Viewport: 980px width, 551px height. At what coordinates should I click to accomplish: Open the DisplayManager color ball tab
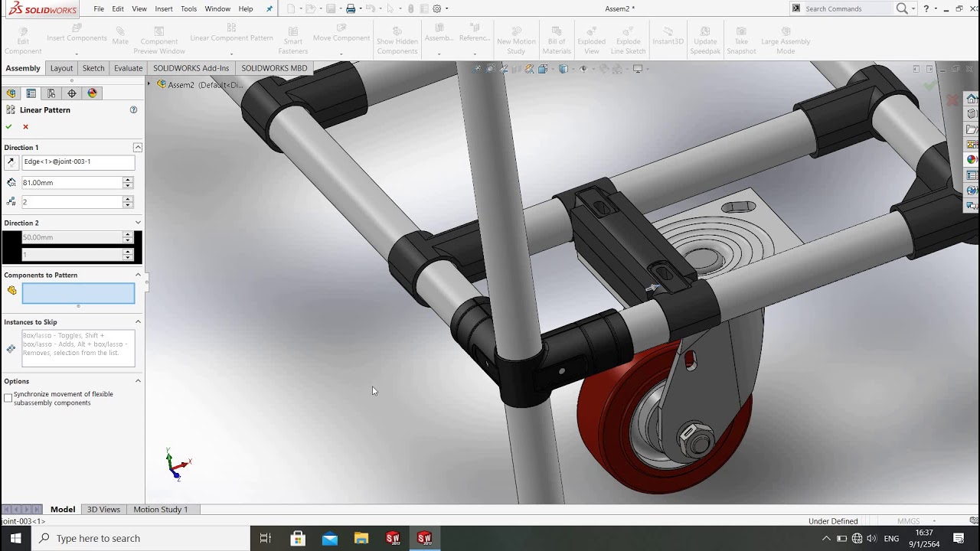(x=93, y=93)
